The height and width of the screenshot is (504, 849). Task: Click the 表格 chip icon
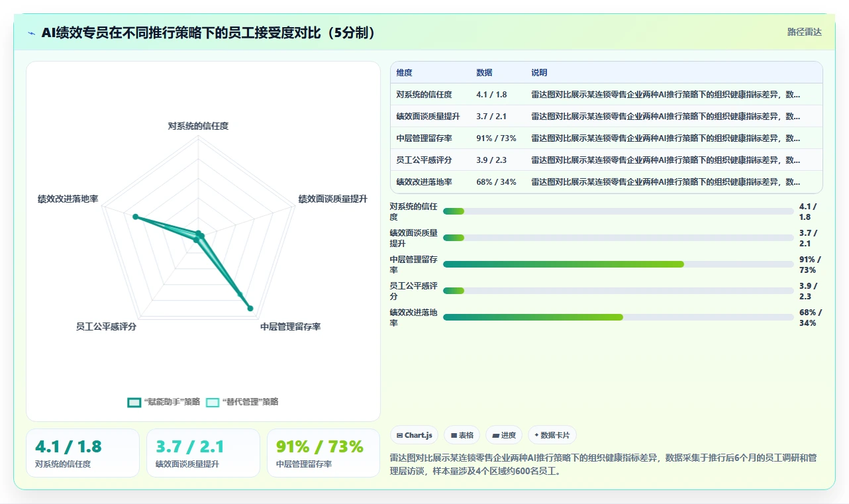click(x=454, y=436)
